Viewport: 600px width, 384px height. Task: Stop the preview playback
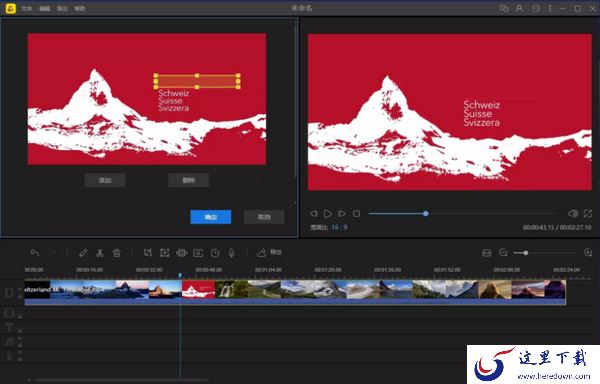(356, 213)
